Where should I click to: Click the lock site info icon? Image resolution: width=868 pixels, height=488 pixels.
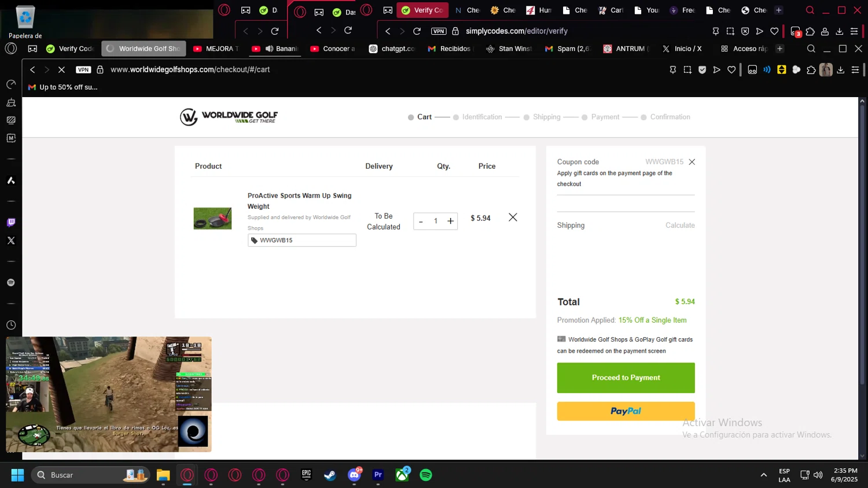(x=100, y=69)
